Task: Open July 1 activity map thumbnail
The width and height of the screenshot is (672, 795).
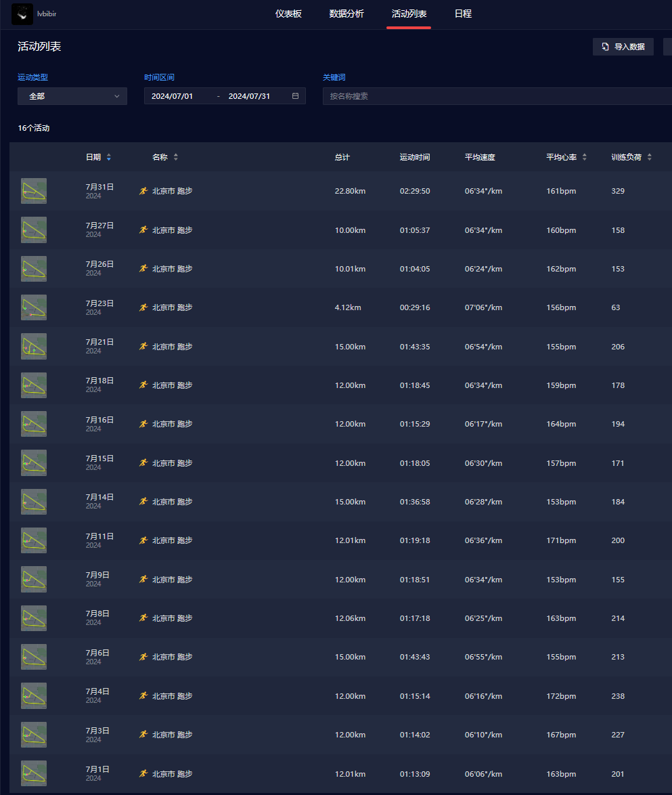Action: (x=34, y=773)
